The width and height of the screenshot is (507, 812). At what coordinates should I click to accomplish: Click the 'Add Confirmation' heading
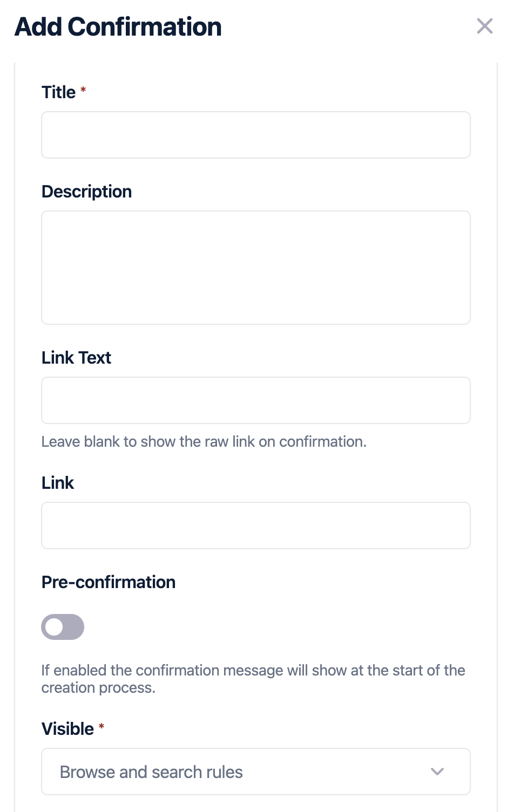[118, 27]
